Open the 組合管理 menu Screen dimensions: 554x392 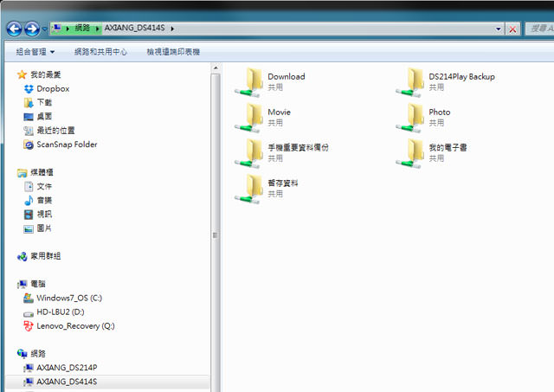click(35, 52)
